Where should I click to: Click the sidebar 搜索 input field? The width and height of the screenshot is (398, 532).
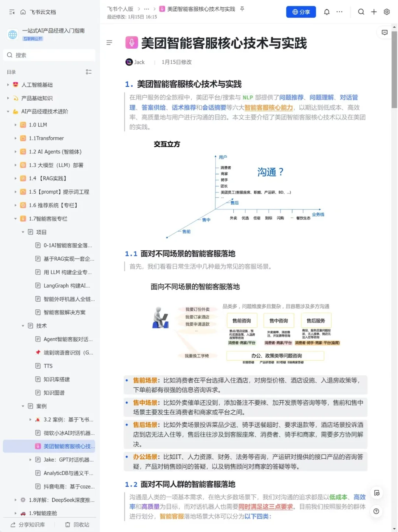[49, 55]
